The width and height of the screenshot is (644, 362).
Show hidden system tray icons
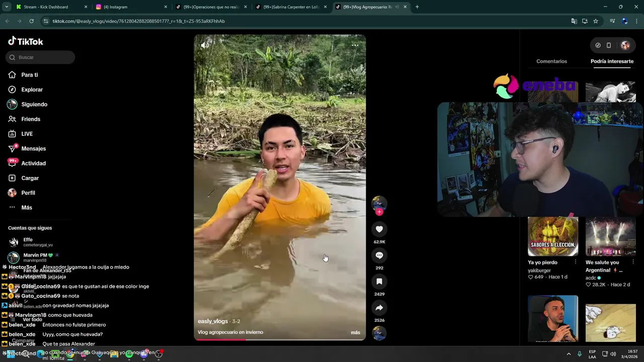point(569,354)
